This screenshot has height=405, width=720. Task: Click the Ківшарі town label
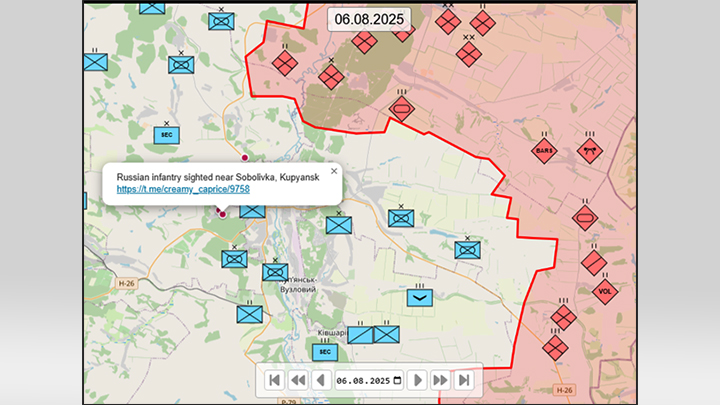[x=332, y=332]
